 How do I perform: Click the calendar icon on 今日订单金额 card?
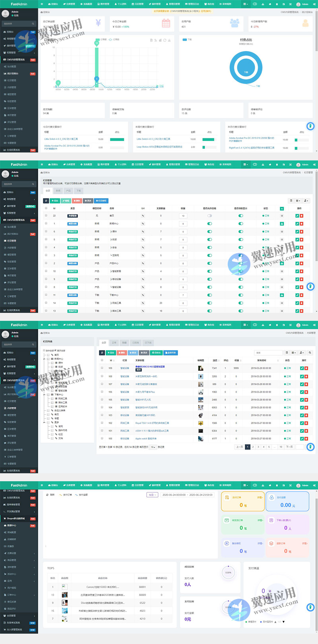click(x=166, y=23)
